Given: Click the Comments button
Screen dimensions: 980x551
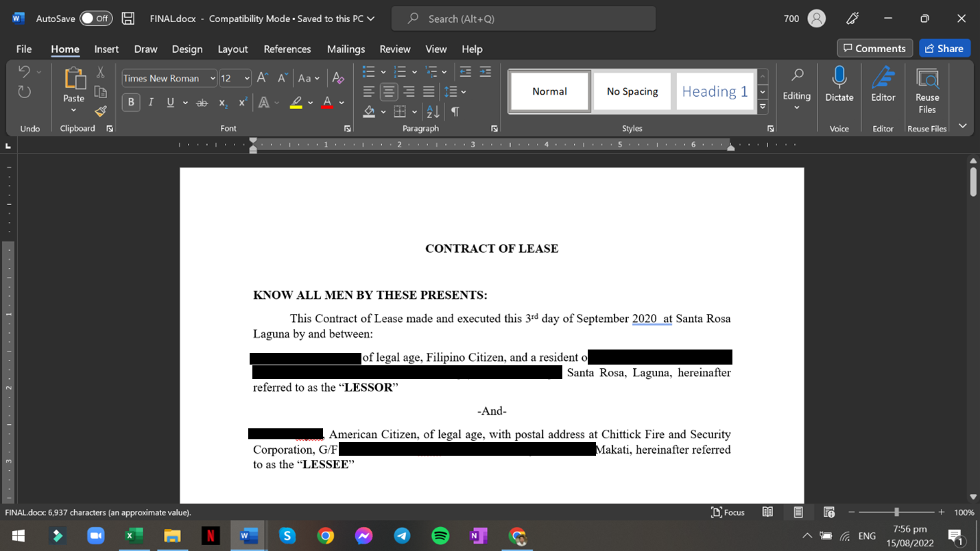Looking at the screenshot, I should [x=874, y=48].
